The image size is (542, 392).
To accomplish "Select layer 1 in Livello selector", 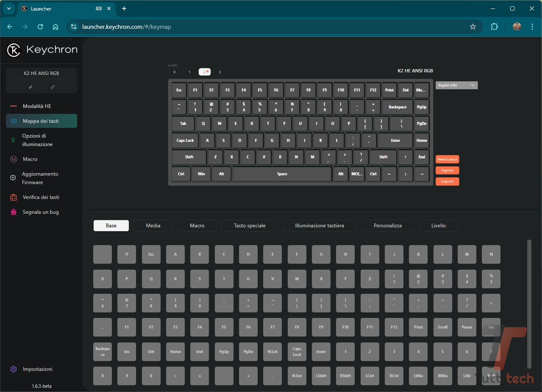I will [189, 72].
